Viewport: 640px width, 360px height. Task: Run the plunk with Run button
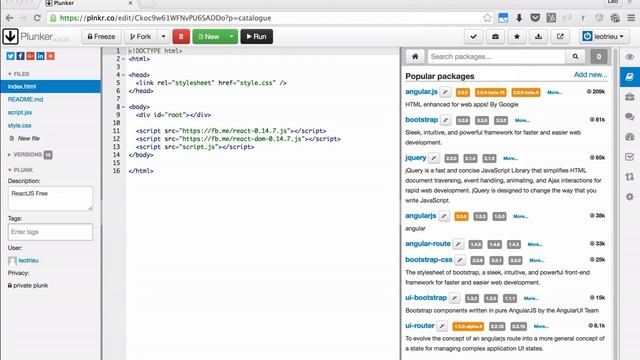click(256, 36)
